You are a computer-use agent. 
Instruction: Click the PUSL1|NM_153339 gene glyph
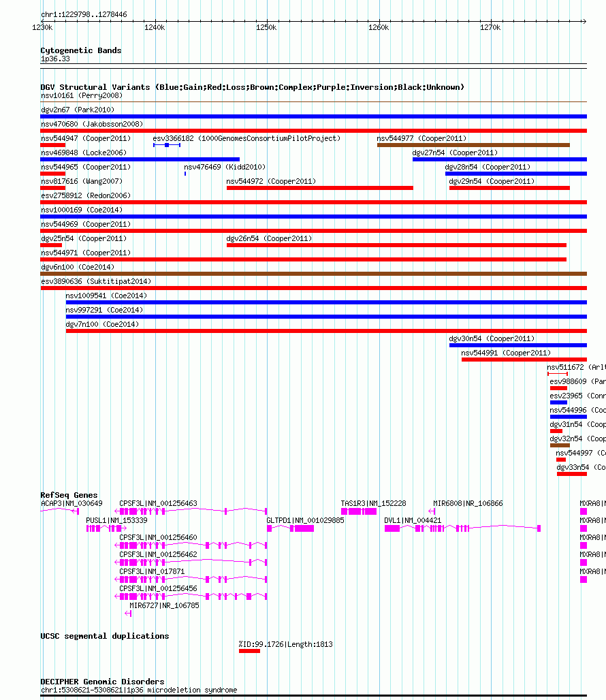tap(106, 528)
